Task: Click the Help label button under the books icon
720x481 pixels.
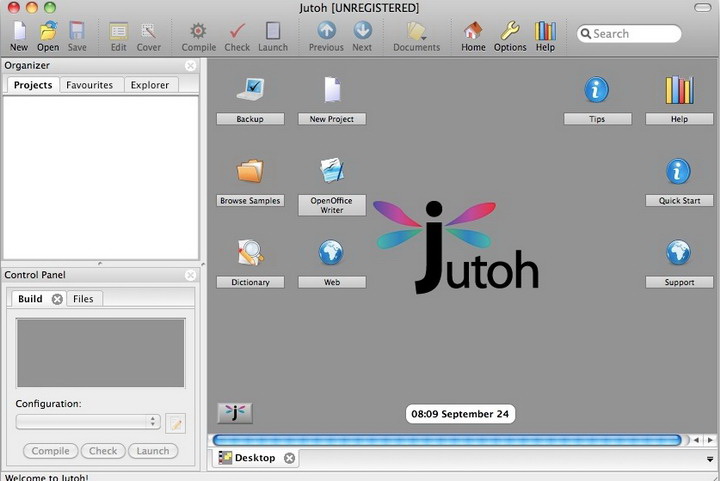Action: click(680, 119)
